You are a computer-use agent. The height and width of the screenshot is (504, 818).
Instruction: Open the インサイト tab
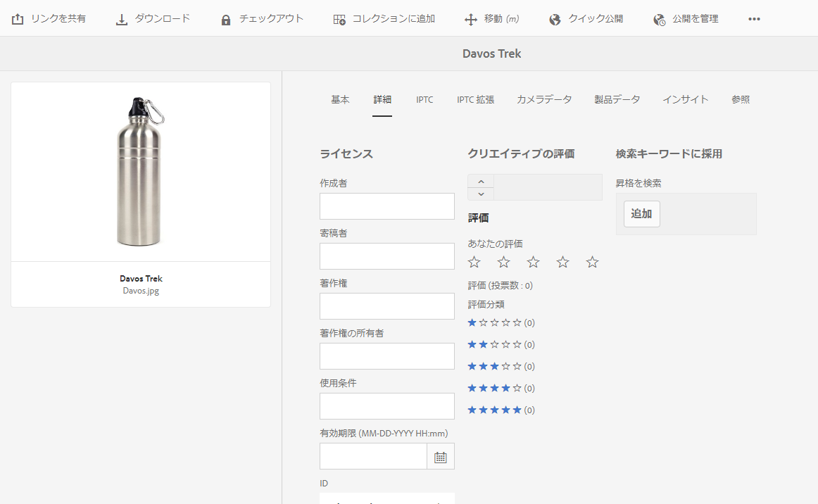point(686,100)
